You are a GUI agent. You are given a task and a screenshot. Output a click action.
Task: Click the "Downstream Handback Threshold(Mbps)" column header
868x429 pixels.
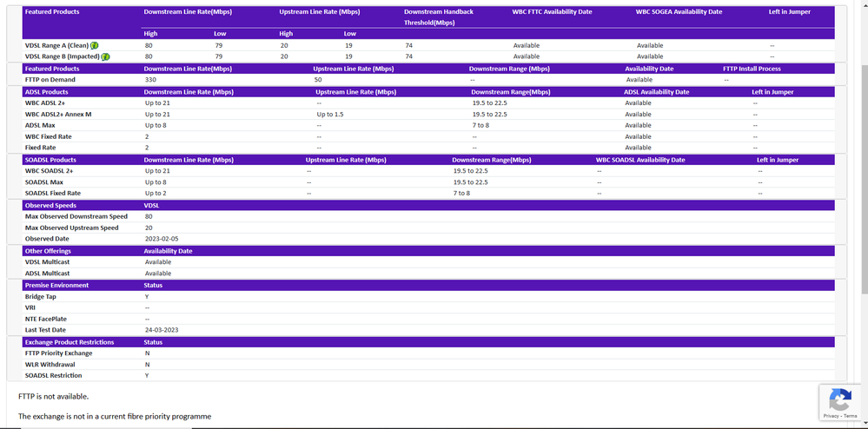click(439, 17)
